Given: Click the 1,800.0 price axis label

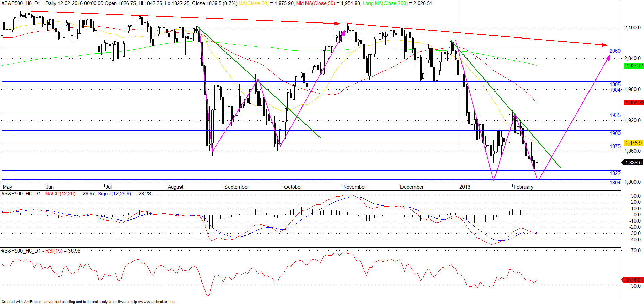Looking at the screenshot, I should tap(632, 182).
